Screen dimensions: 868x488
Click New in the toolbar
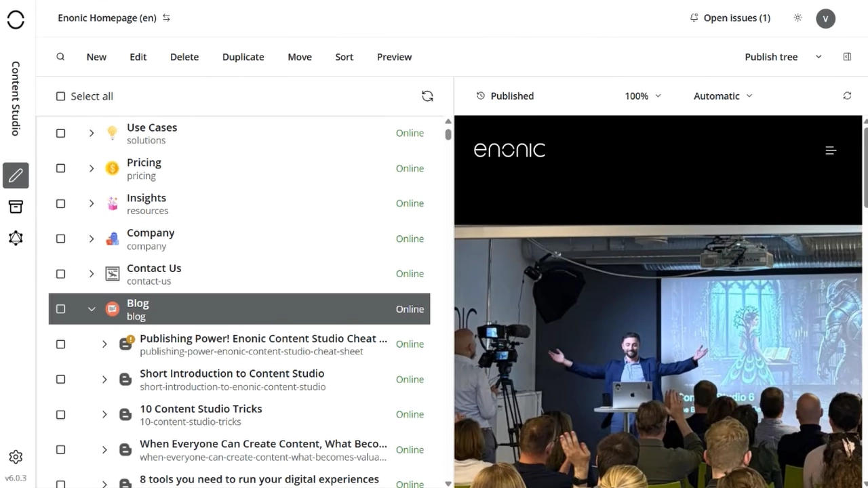click(x=96, y=57)
